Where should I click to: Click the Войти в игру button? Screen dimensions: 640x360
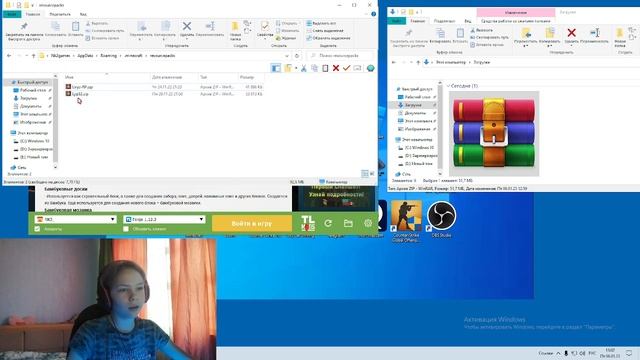point(252,224)
